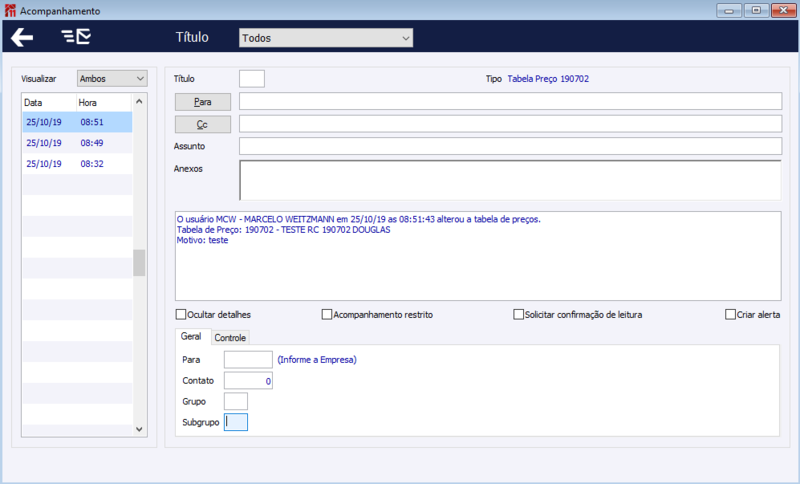Open the Título dropdown showing Todos
Image resolution: width=800 pixels, height=484 pixels.
(326, 38)
